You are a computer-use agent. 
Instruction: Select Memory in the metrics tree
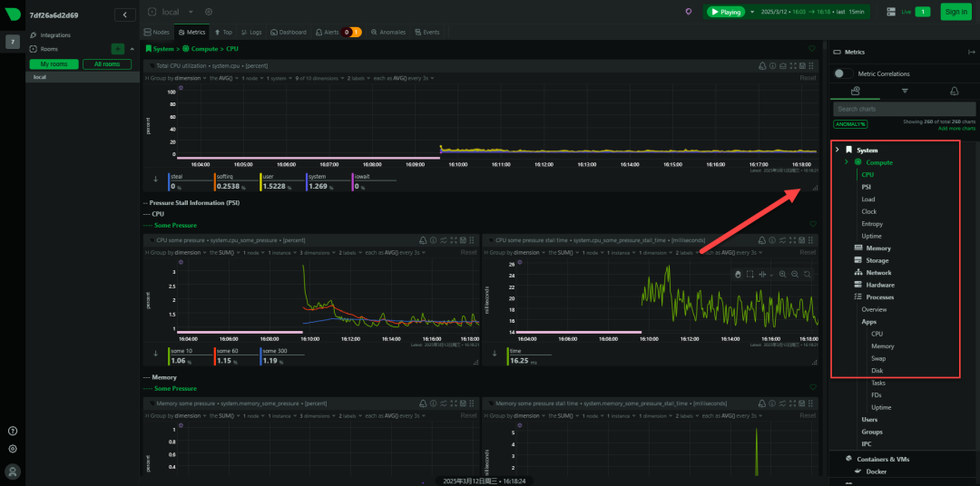pyautogui.click(x=878, y=248)
